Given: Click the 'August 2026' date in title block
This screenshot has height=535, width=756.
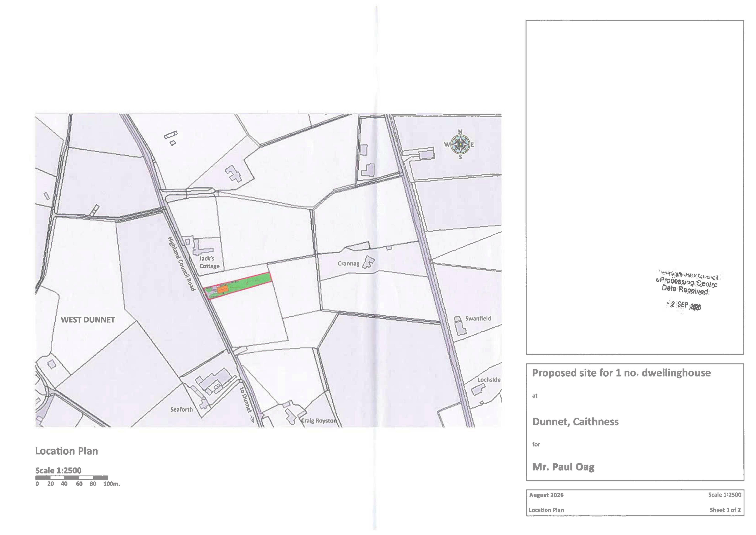Looking at the screenshot, I should coord(546,495).
